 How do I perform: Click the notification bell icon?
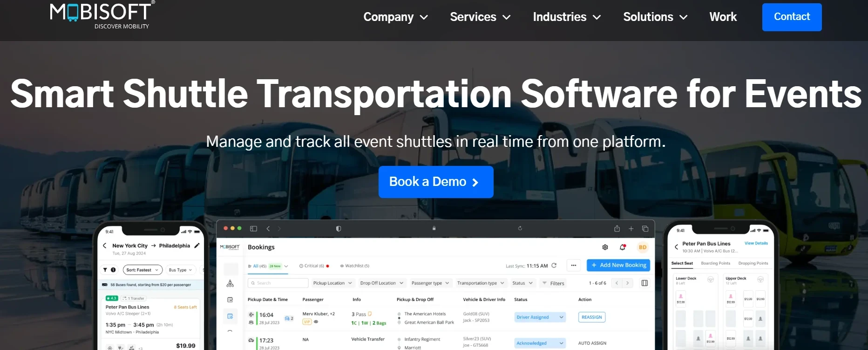(x=622, y=247)
